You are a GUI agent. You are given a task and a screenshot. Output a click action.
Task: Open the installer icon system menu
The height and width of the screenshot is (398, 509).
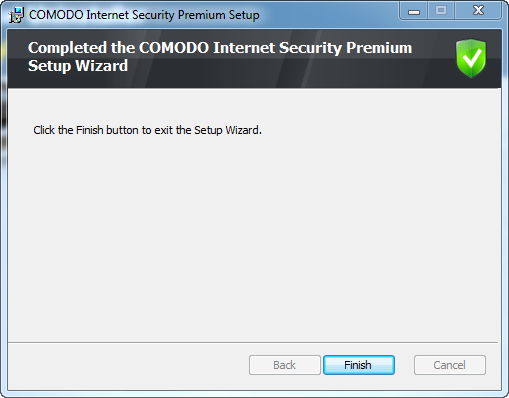pos(16,15)
